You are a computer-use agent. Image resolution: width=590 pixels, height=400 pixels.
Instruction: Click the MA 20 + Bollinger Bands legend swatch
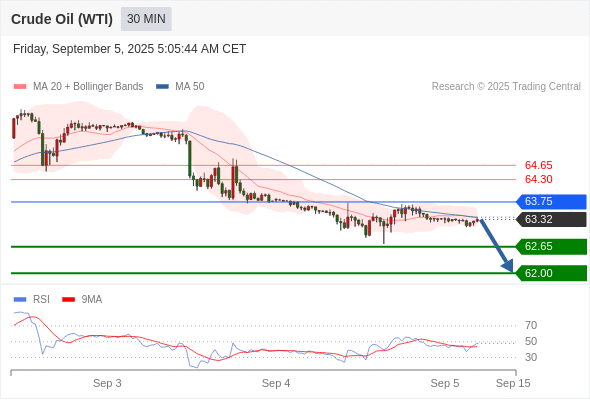20,87
